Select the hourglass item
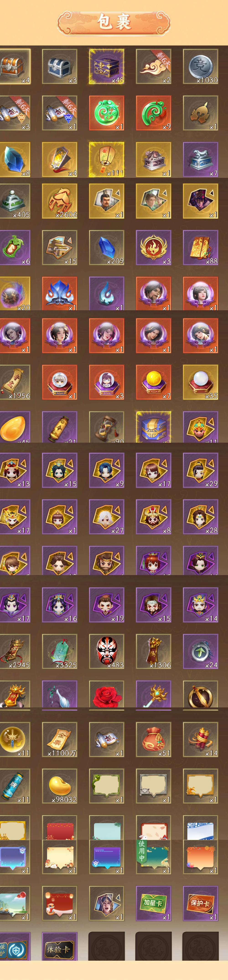This screenshot has width=228, height=980. (106, 427)
